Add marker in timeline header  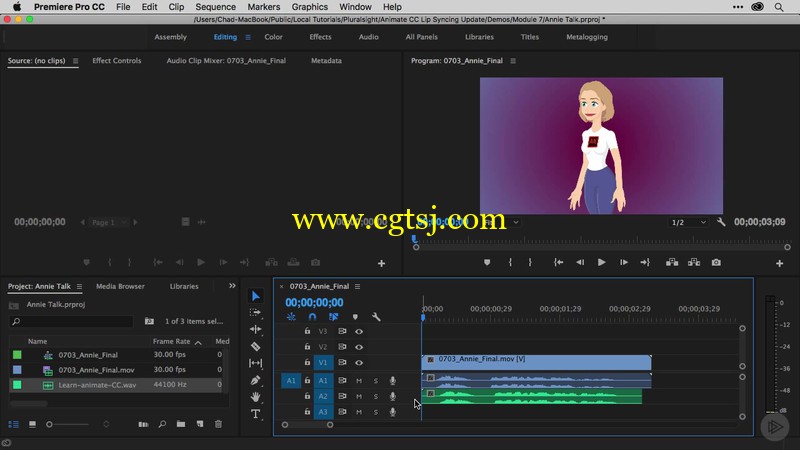point(355,317)
